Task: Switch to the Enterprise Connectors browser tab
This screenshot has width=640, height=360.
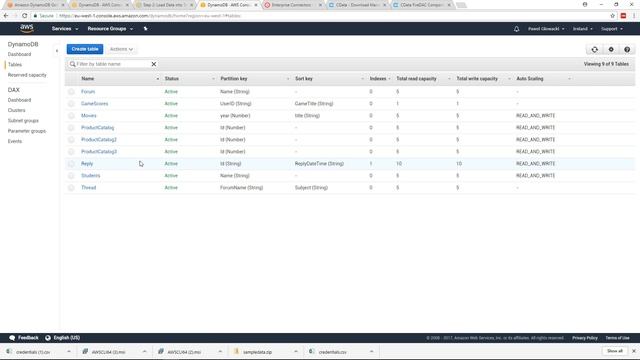Action: pos(292,5)
